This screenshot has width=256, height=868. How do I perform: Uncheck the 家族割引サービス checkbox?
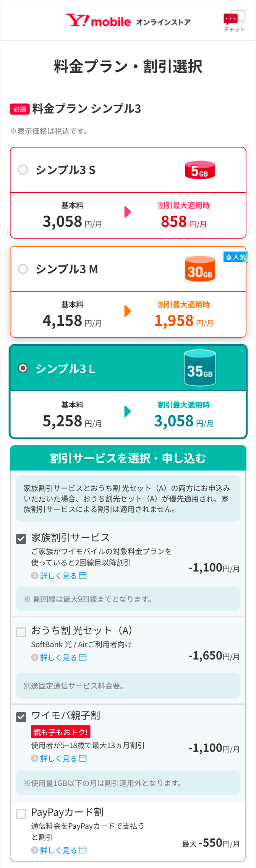coord(21,539)
